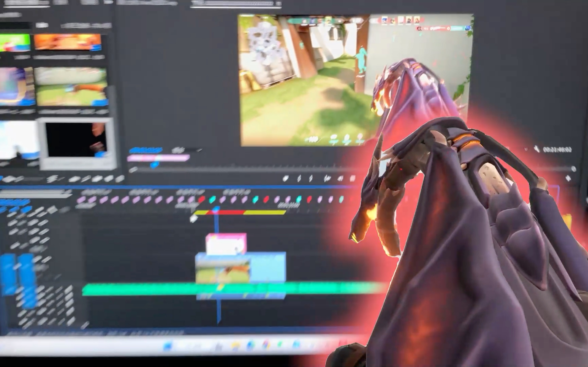Click Add Marker button in Program monitor
Screen dimensions: 588x367
click(x=286, y=179)
